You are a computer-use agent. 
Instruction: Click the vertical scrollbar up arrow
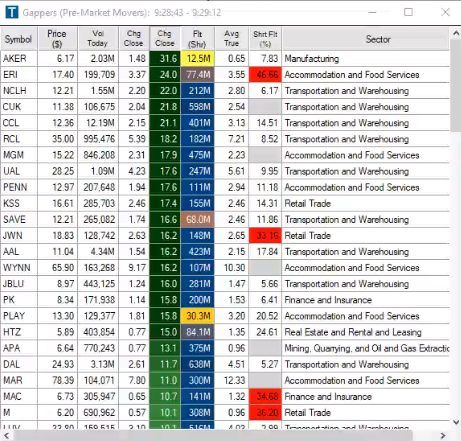coord(456,33)
